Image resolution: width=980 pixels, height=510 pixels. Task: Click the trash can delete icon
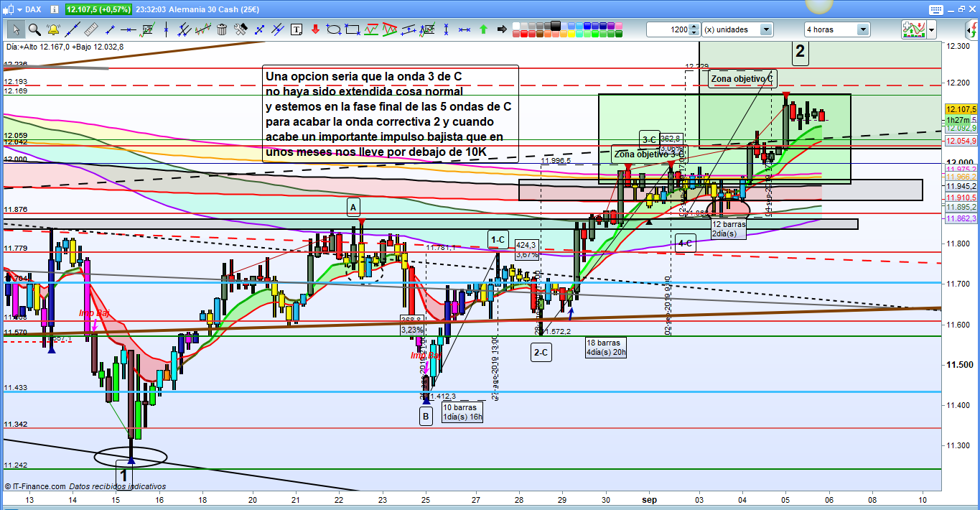point(222,29)
